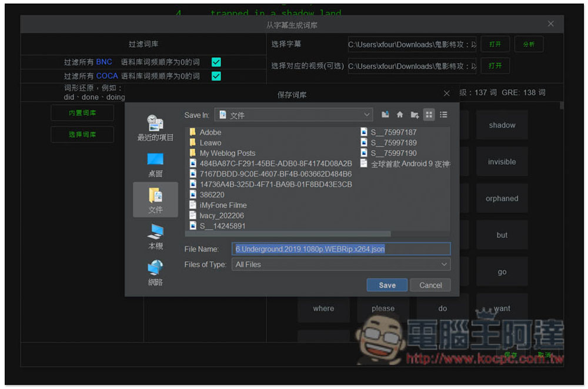Select the word card where
The width and height of the screenshot is (588, 389).
click(x=323, y=308)
